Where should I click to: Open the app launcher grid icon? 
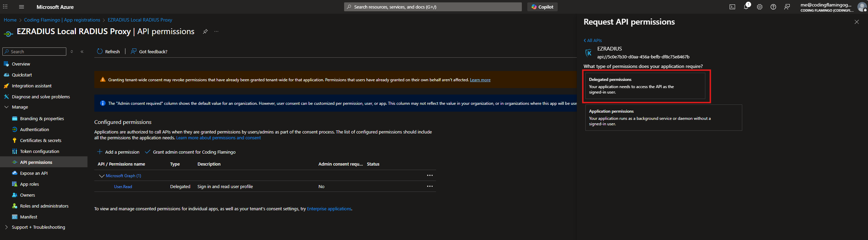pyautogui.click(x=5, y=6)
